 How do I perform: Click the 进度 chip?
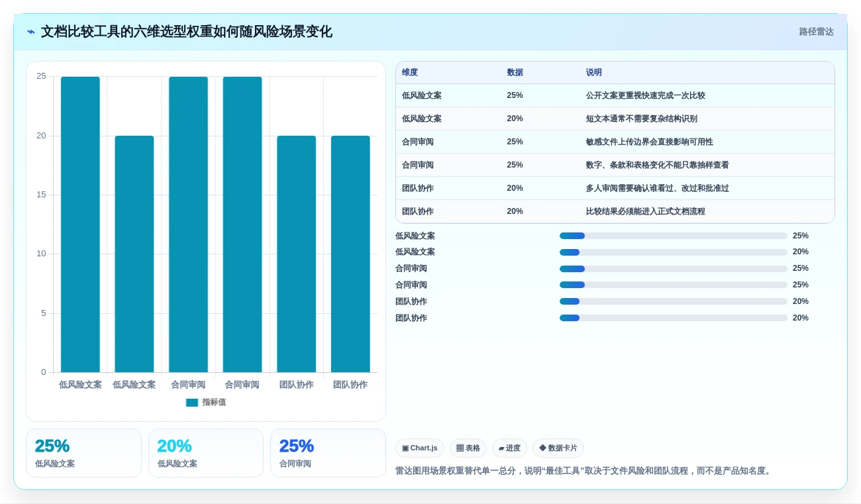(509, 448)
